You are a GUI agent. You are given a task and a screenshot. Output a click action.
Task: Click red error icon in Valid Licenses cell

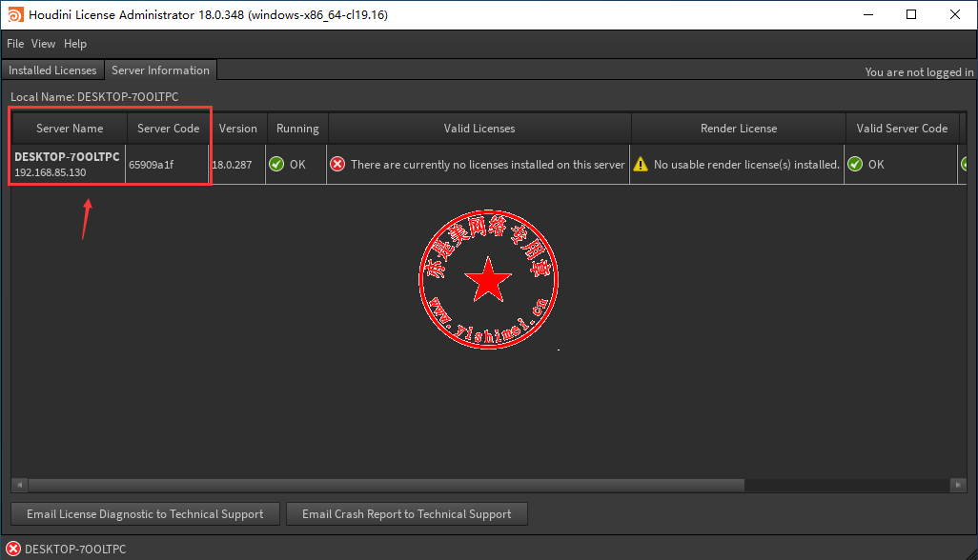coord(337,165)
